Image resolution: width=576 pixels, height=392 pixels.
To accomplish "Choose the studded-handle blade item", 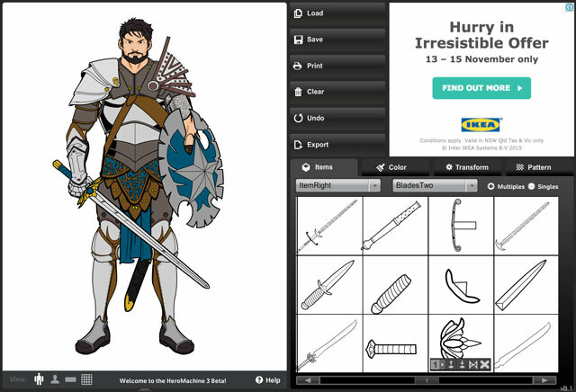I will [x=395, y=226].
